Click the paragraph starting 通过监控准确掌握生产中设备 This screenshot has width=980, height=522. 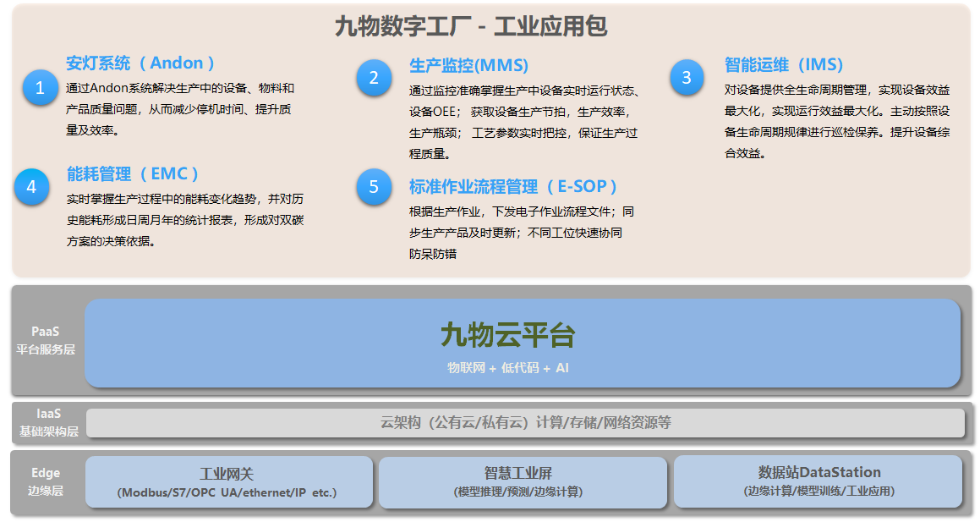524,122
